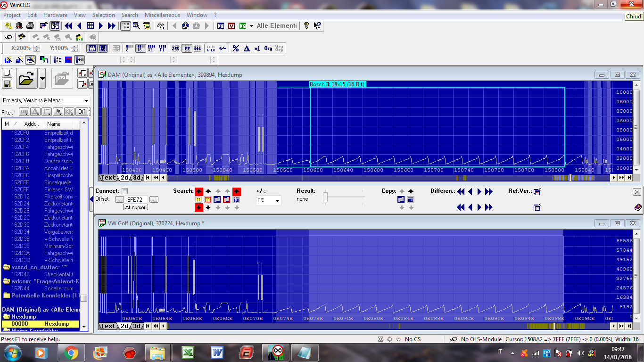Open dropdown arrow next to Alle Elemente
Image resolution: width=644 pixels, height=362 pixels.
(251, 25)
